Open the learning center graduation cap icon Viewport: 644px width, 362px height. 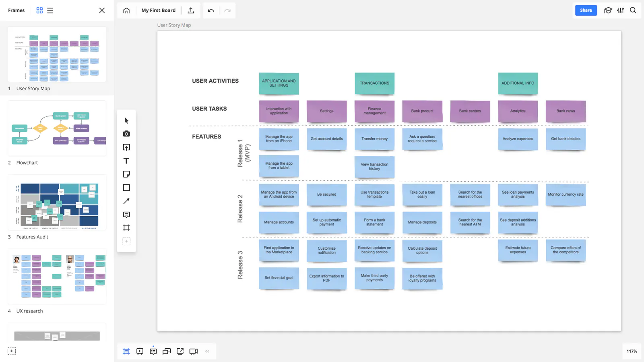(608, 10)
